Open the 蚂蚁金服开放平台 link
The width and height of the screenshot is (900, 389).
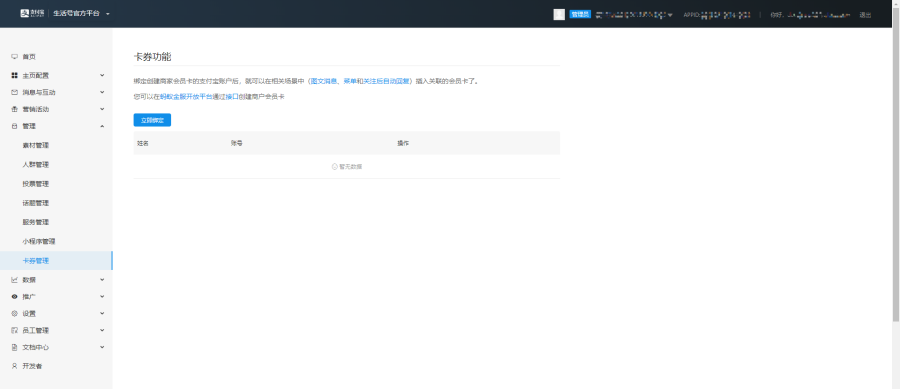pyautogui.click(x=185, y=97)
